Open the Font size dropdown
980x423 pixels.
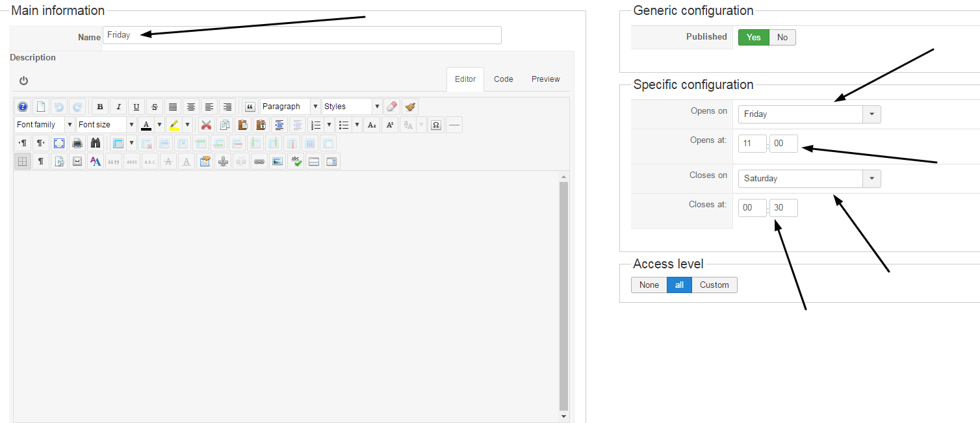(x=107, y=125)
